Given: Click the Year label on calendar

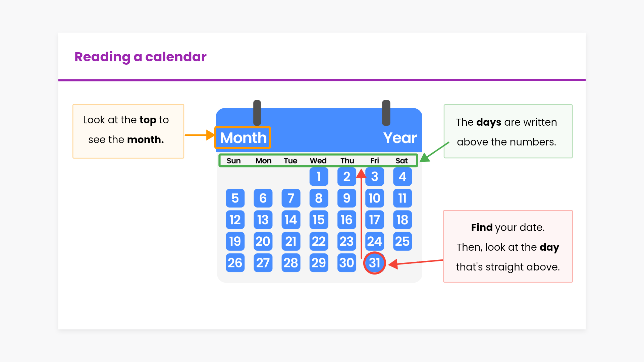Looking at the screenshot, I should 400,138.
